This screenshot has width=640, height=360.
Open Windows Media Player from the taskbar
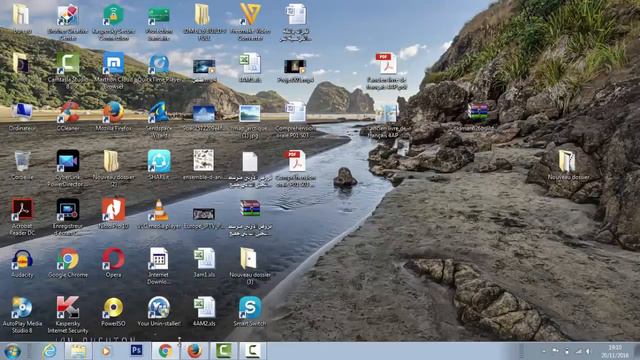click(106, 351)
